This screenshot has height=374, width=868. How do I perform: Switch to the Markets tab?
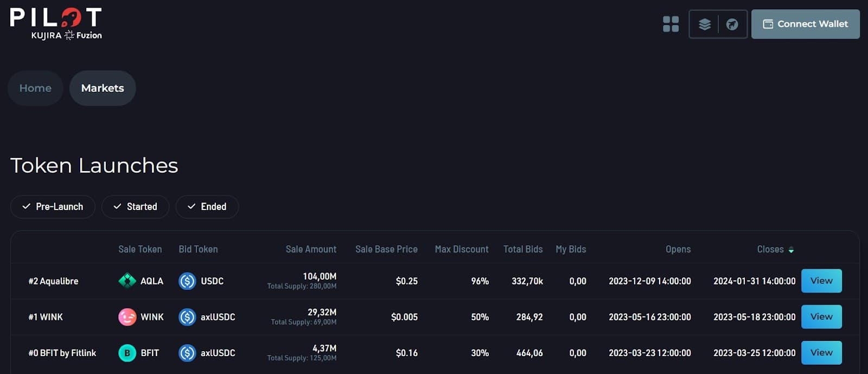[103, 88]
